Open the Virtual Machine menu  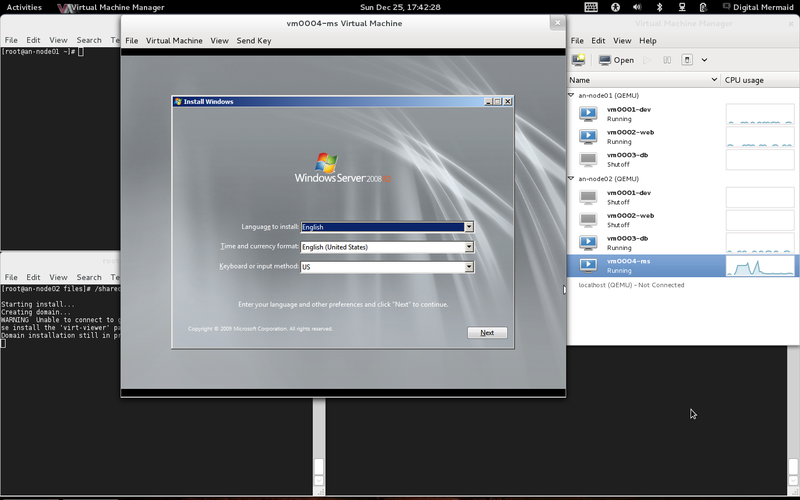click(x=174, y=41)
